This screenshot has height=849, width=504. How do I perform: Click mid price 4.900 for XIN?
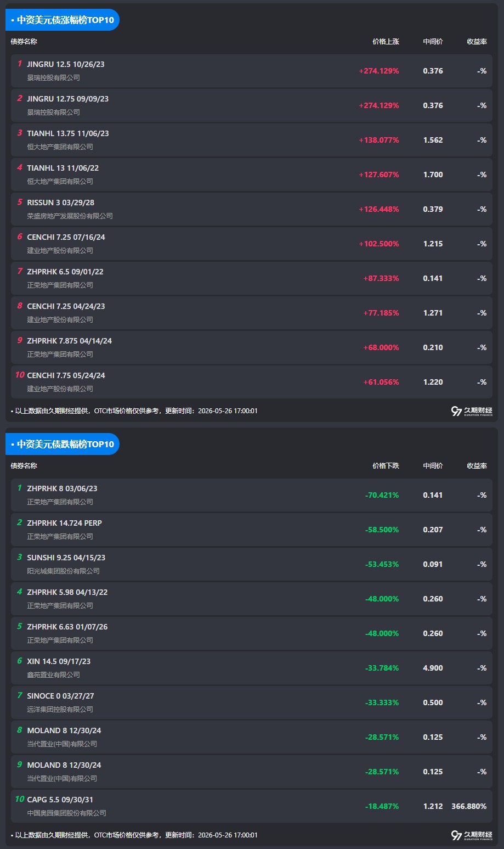433,668
